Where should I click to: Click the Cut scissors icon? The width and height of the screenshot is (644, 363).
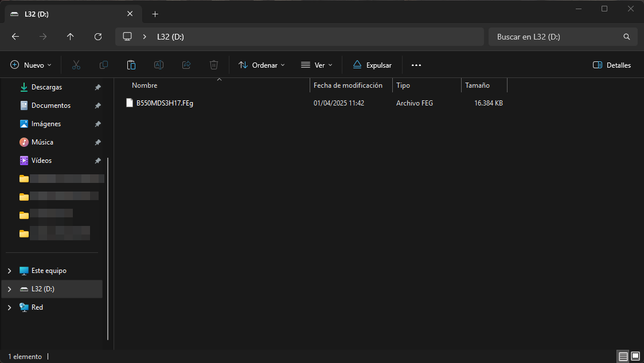[76, 65]
